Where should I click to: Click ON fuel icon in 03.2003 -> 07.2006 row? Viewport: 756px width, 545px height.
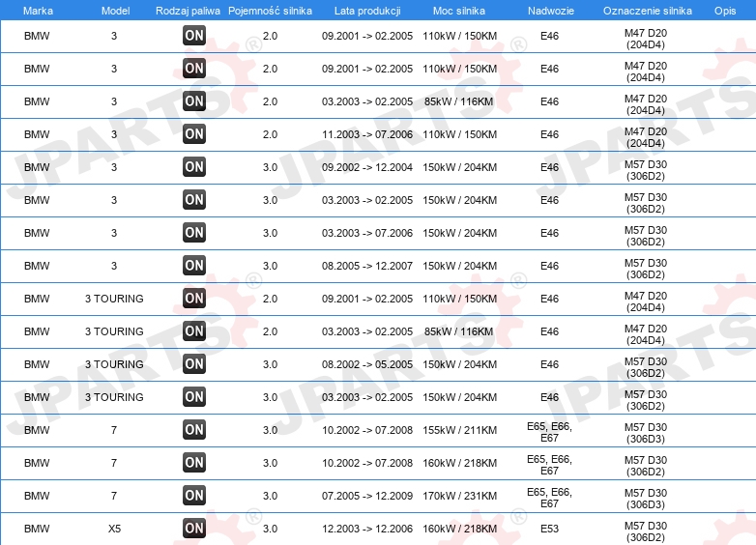point(194,232)
